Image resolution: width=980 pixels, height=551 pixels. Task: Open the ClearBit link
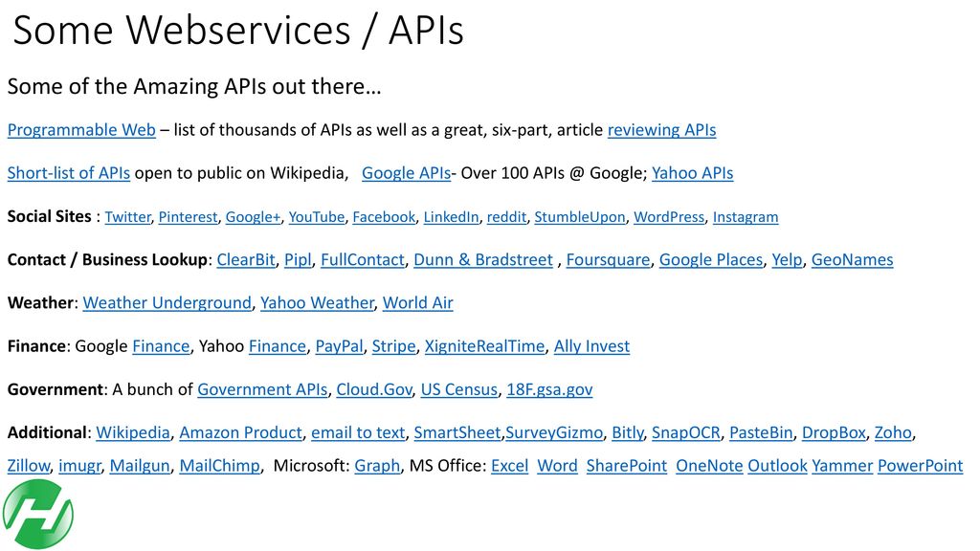(x=246, y=260)
